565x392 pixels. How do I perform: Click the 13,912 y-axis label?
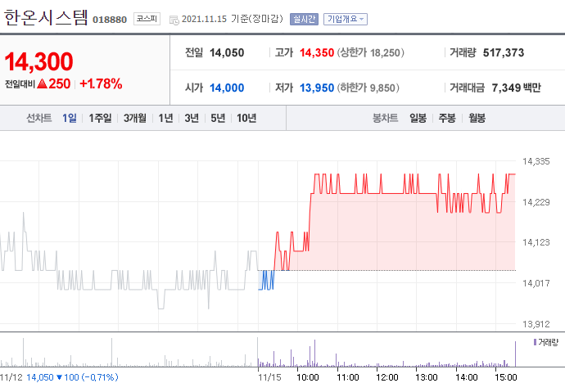pyautogui.click(x=536, y=324)
